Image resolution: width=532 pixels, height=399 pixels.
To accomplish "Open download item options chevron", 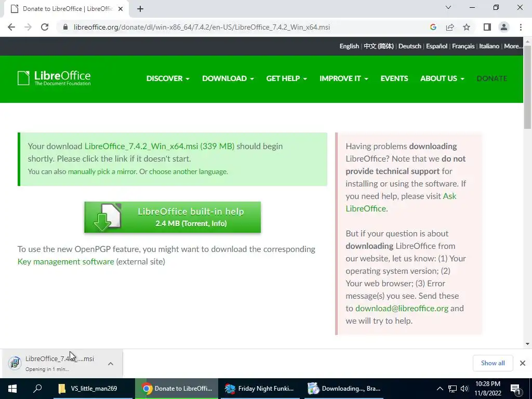I will coord(111,363).
